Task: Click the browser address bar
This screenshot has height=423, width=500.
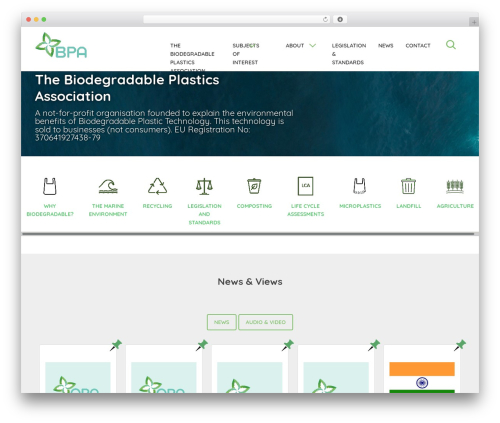Action: [237, 20]
